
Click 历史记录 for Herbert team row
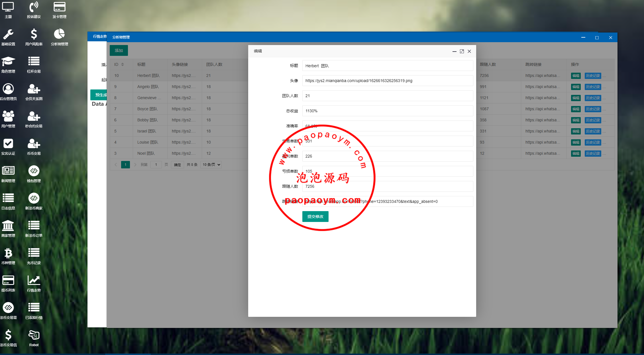click(x=593, y=76)
